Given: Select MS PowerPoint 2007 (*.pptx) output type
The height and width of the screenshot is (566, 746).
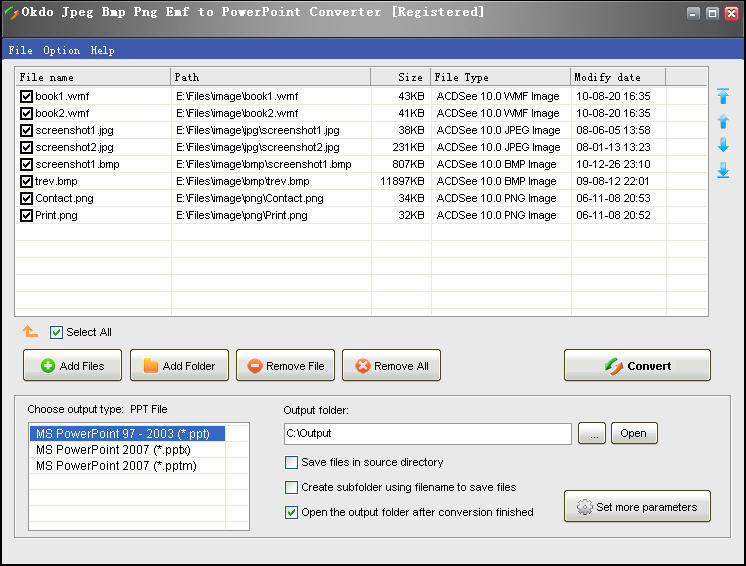Looking at the screenshot, I should (x=127, y=450).
